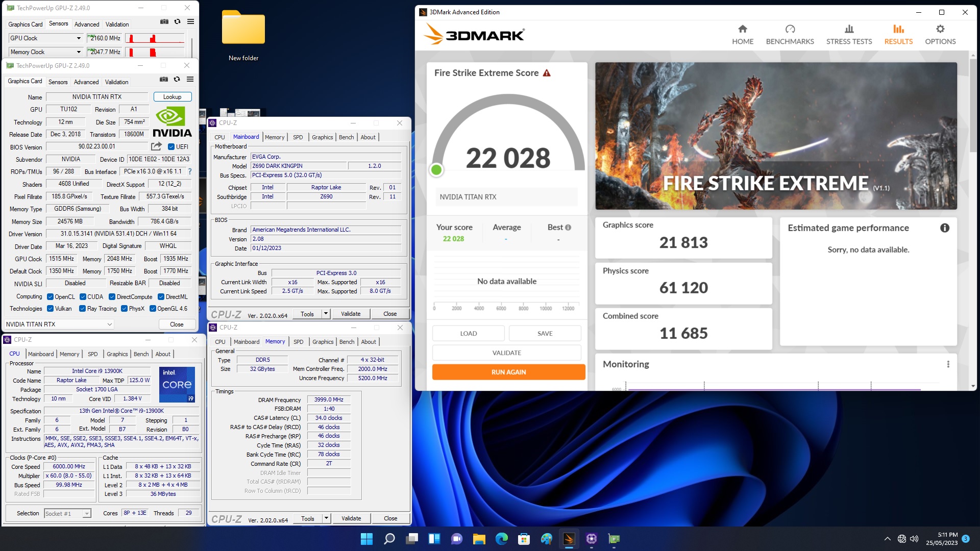The width and height of the screenshot is (980, 551).
Task: Toggle the Vulkan checkbox
Action: point(50,309)
